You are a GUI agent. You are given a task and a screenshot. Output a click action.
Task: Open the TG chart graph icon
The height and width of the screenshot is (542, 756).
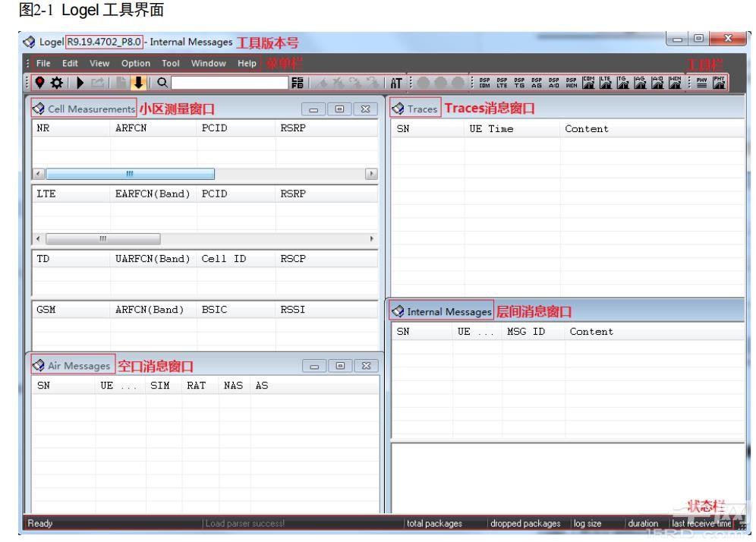point(622,81)
